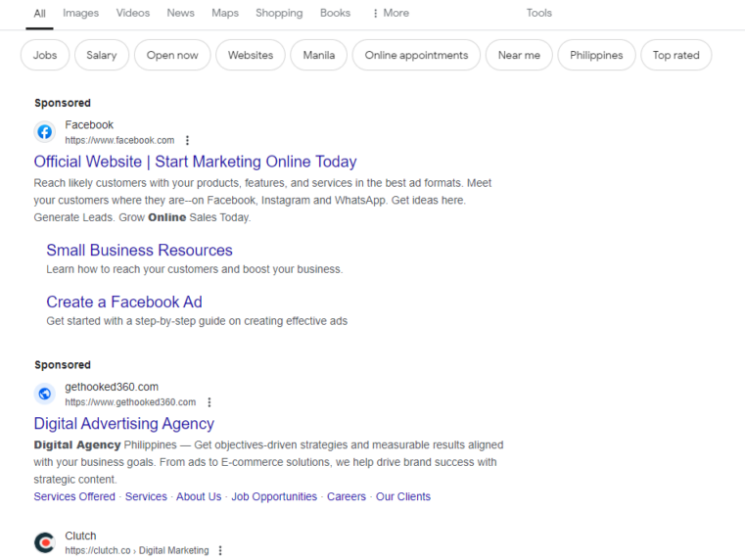This screenshot has height=560, width=745.
Task: Follow the About Us sitelink
Action: (x=199, y=496)
